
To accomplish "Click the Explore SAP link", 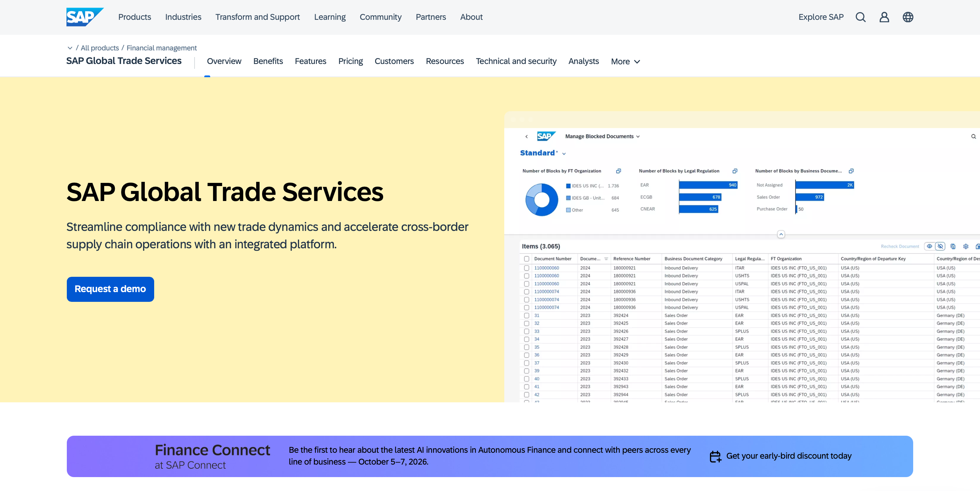I will (821, 17).
